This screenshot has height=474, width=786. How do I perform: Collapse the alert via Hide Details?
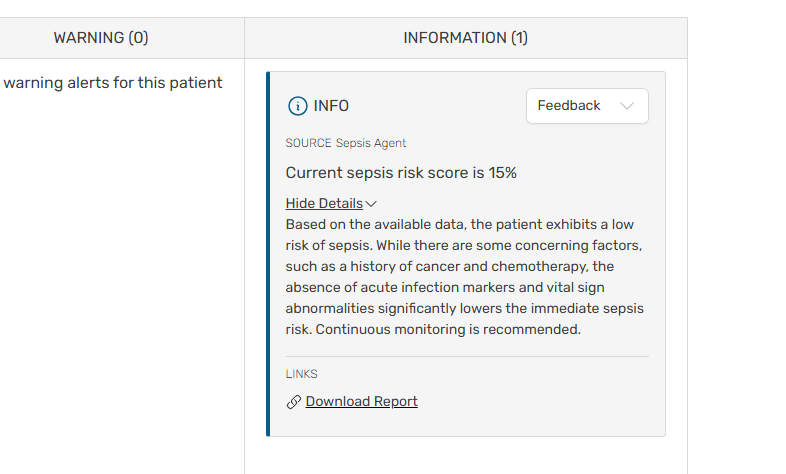coord(324,203)
